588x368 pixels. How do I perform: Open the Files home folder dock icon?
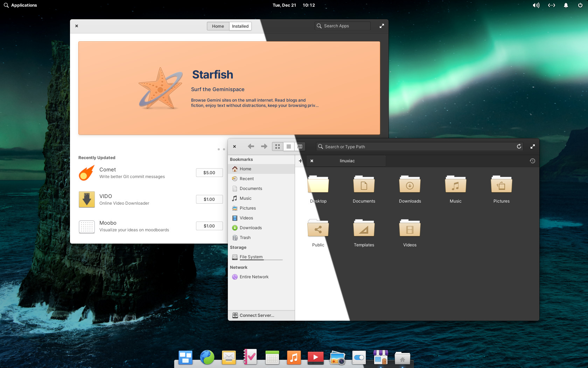[x=402, y=358]
